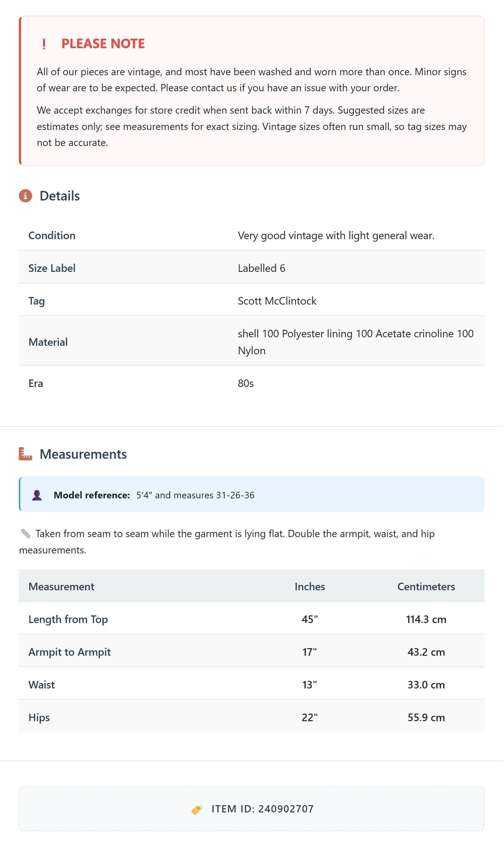
Task: Click the Hips 55.9 cm value
Action: [x=426, y=717]
